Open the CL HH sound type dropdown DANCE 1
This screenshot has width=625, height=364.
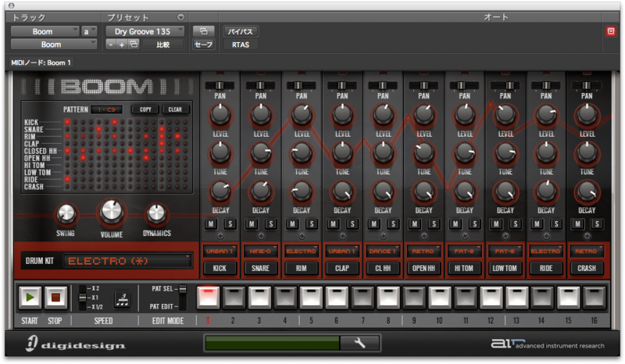click(383, 251)
